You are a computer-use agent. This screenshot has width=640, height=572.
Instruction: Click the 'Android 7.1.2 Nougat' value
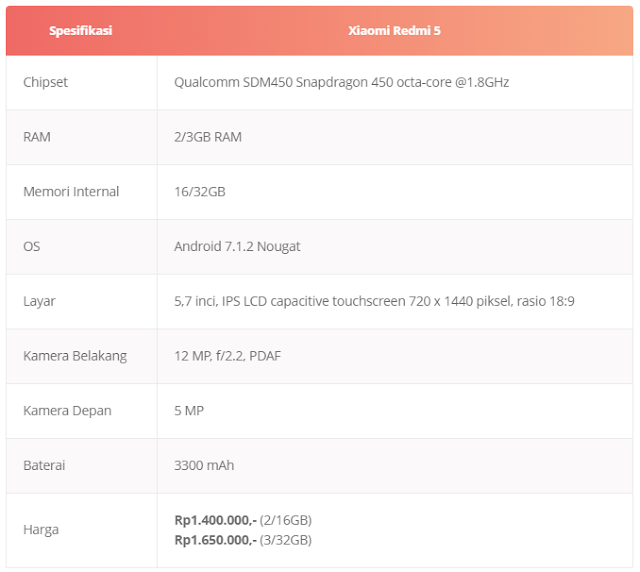(237, 247)
